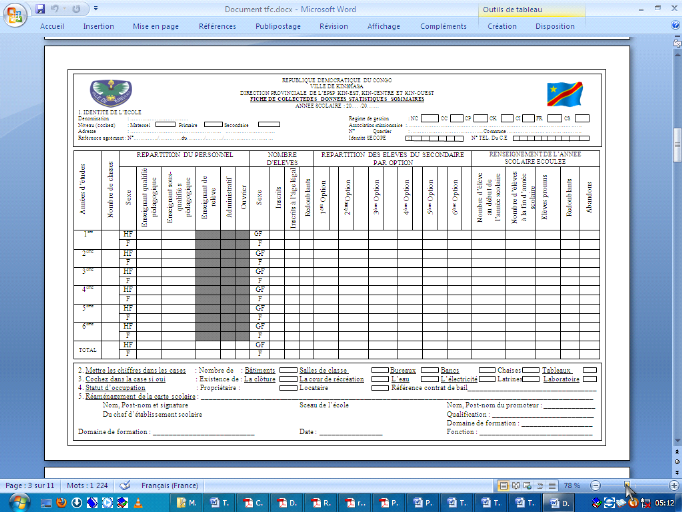Click the zoom out minus button

pyautogui.click(x=595, y=485)
